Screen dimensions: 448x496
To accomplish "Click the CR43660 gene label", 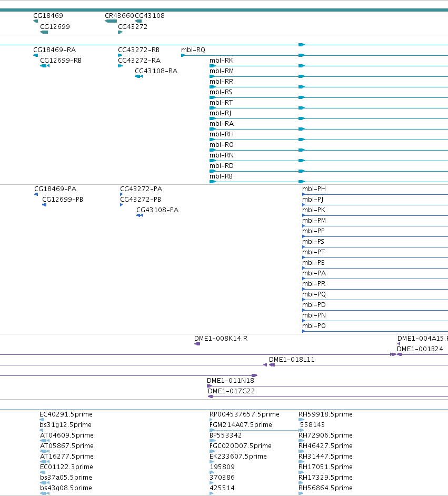I will (120, 15).
